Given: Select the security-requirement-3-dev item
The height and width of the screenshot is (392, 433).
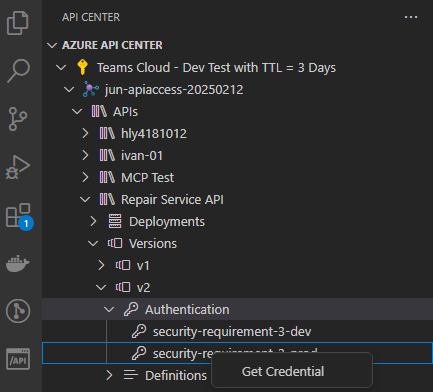Looking at the screenshot, I should pyautogui.click(x=232, y=332).
